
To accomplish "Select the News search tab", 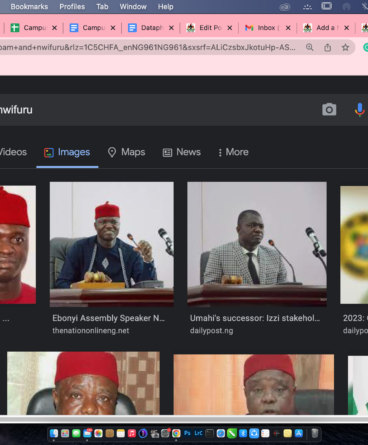I will coord(182,152).
